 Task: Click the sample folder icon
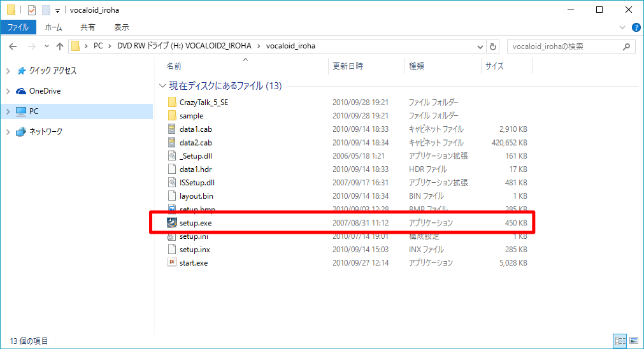(x=172, y=116)
